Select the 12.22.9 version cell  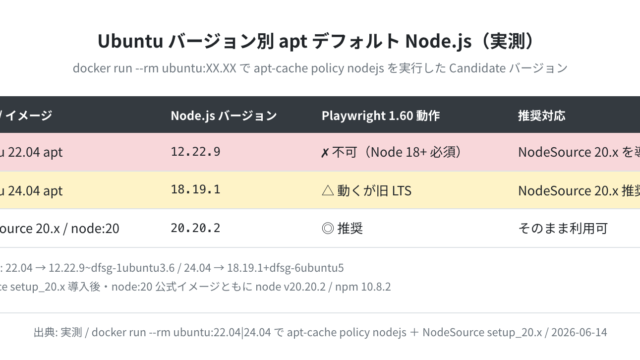196,152
